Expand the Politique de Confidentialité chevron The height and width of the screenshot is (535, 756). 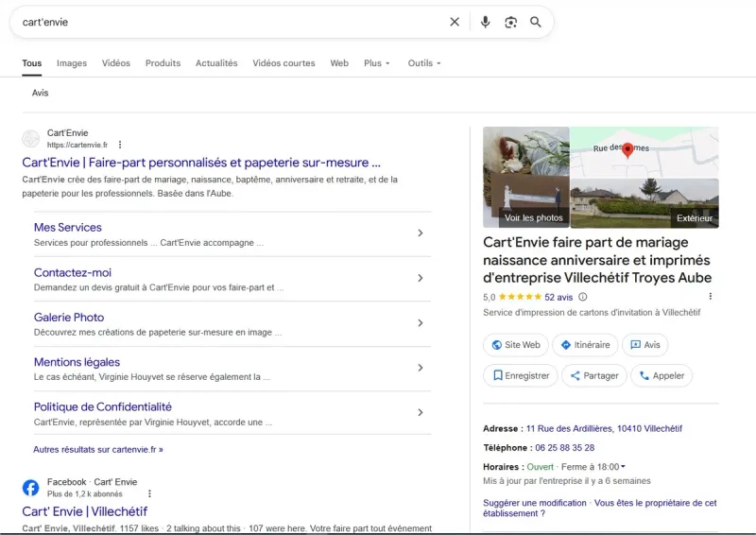tap(421, 412)
